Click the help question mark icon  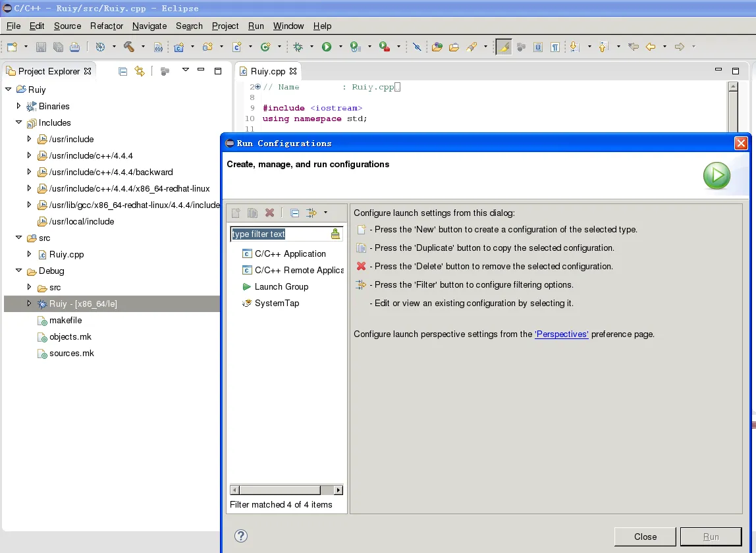pos(241,536)
